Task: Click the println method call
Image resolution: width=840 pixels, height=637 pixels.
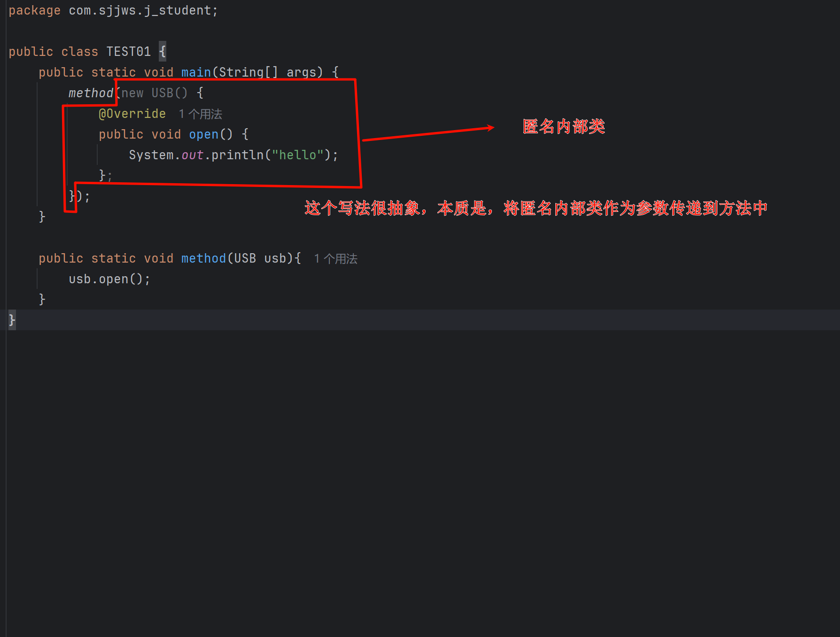Action: click(x=237, y=155)
